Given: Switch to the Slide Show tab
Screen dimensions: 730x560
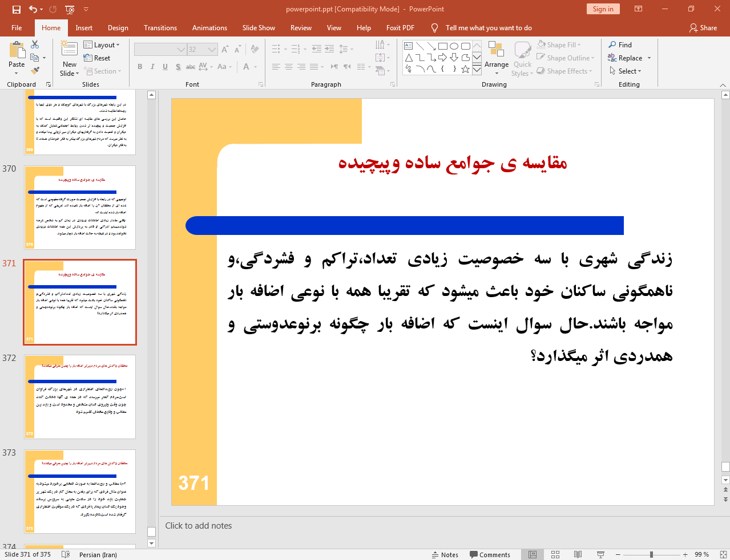Looking at the screenshot, I should tap(259, 28).
